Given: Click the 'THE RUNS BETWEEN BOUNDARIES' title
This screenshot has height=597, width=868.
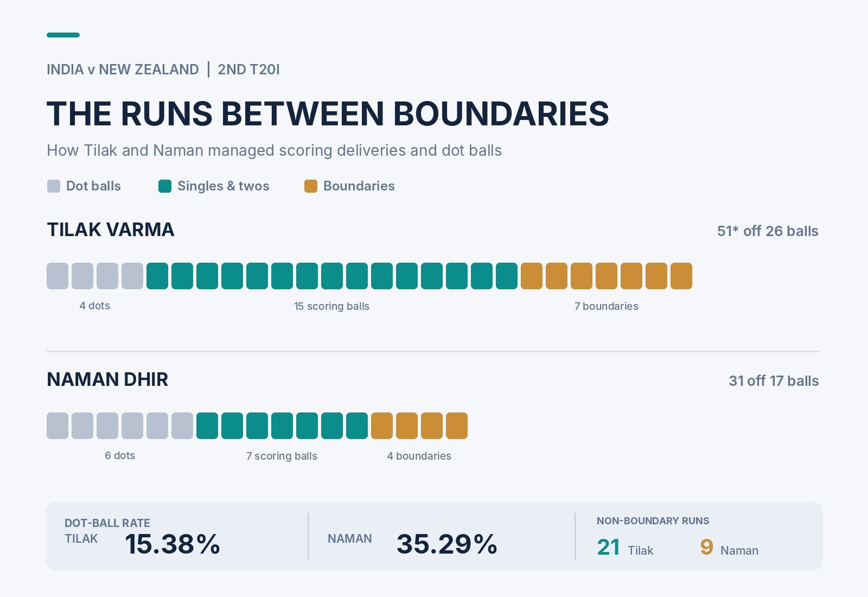Looking at the screenshot, I should click(328, 113).
